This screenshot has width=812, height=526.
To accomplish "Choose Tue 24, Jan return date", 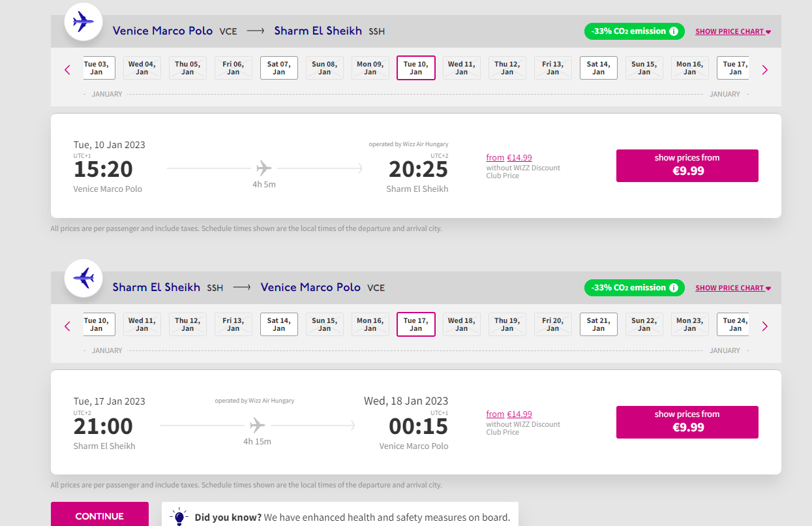I will (x=735, y=324).
